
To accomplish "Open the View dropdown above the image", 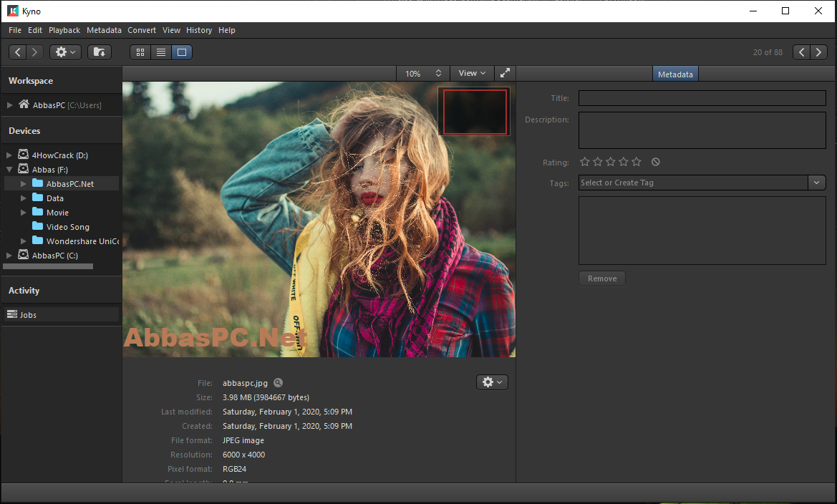I will pos(472,73).
